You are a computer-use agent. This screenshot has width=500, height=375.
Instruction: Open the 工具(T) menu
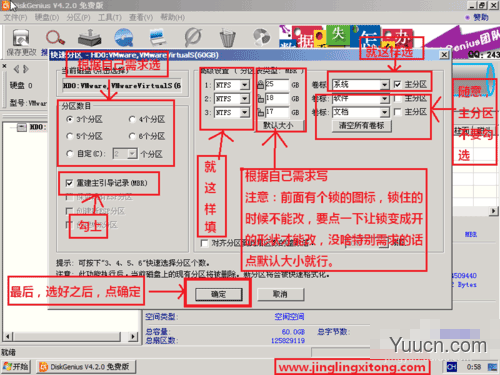[x=110, y=17]
